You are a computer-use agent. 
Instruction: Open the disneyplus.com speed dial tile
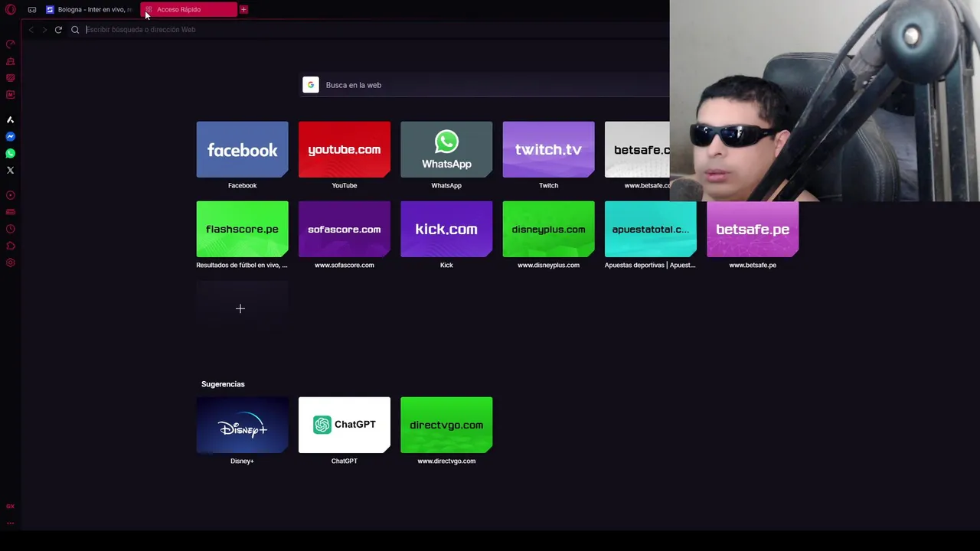click(x=548, y=229)
